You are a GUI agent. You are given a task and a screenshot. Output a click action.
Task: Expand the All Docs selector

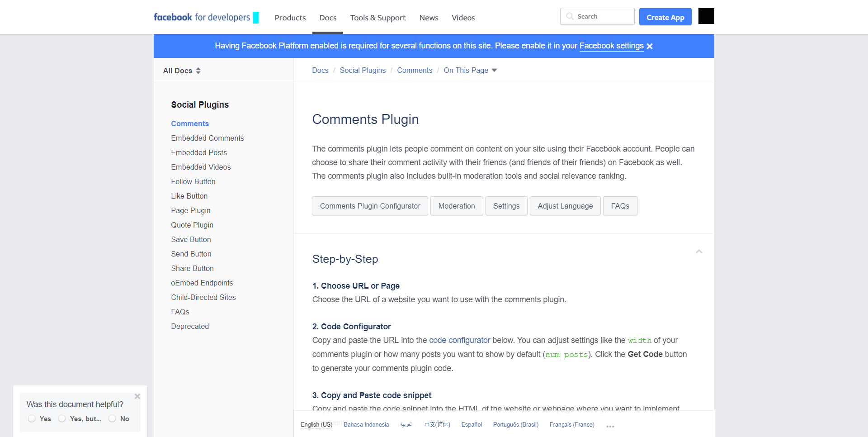182,71
